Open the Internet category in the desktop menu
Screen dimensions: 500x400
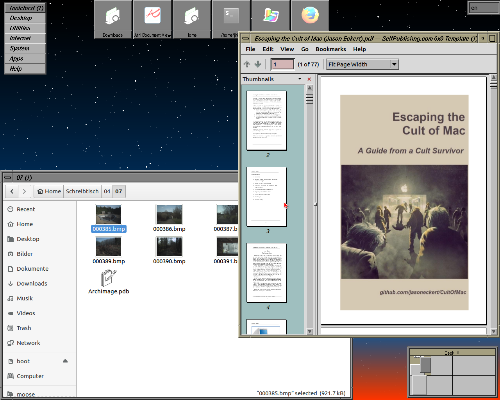25,38
